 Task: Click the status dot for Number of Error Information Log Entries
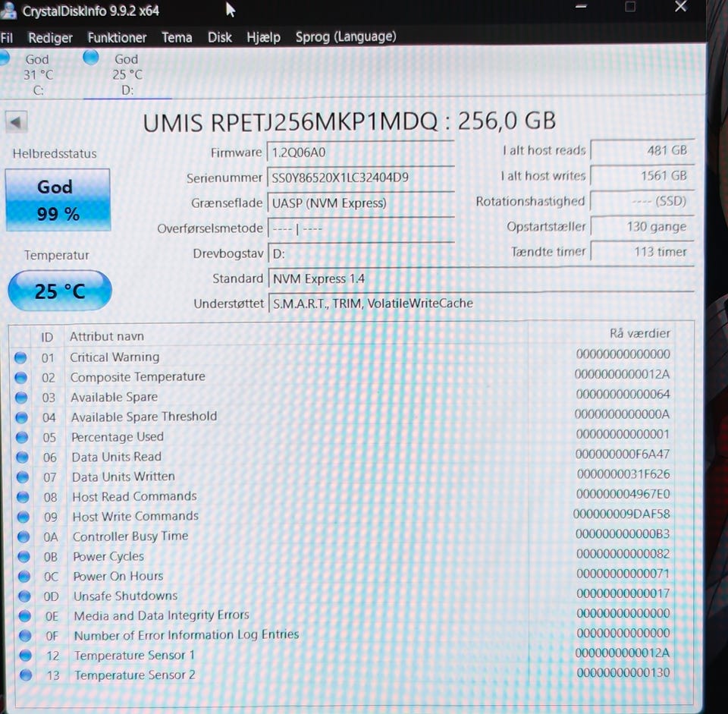coord(25,636)
